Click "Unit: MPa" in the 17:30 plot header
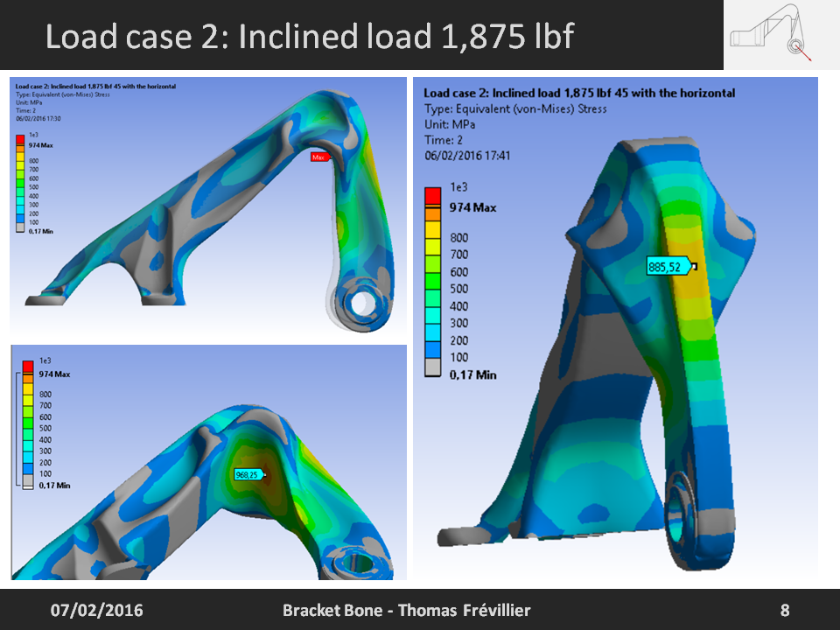Screen dimensions: 840x630 point(29,102)
